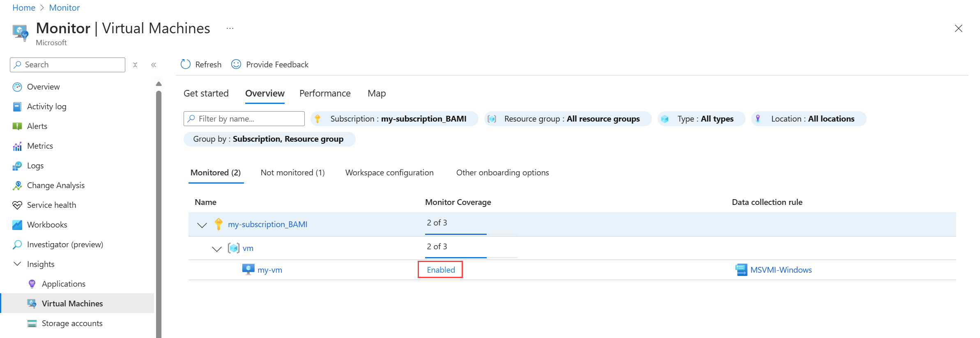Screen dimensions: 980x338
Task: Open the Activity log menu item
Action: coord(77,106)
